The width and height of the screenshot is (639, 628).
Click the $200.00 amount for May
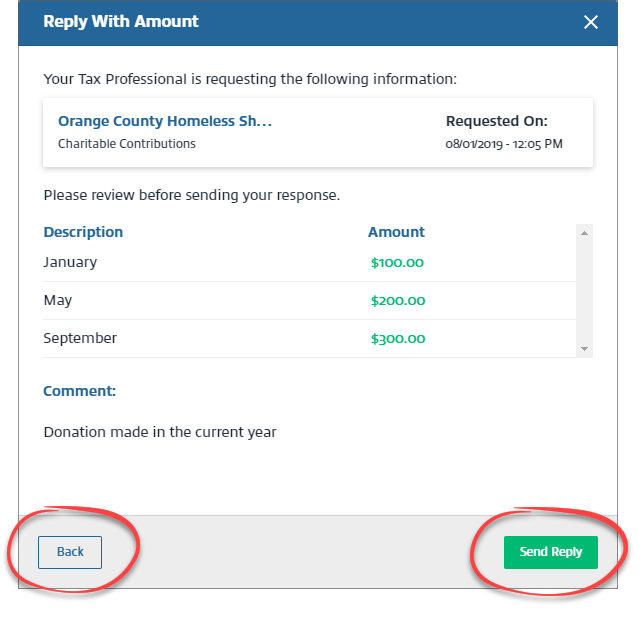click(397, 301)
